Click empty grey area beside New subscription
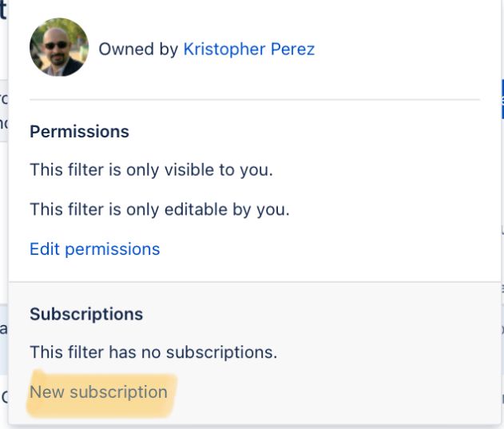The height and width of the screenshot is (429, 504). [x=321, y=392]
